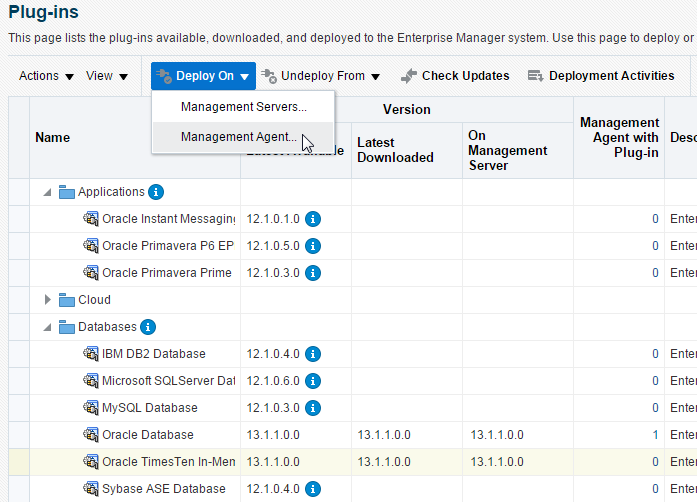Image resolution: width=697 pixels, height=502 pixels.
Task: Click row selector for Oracle TimesTen row
Action: [19, 462]
